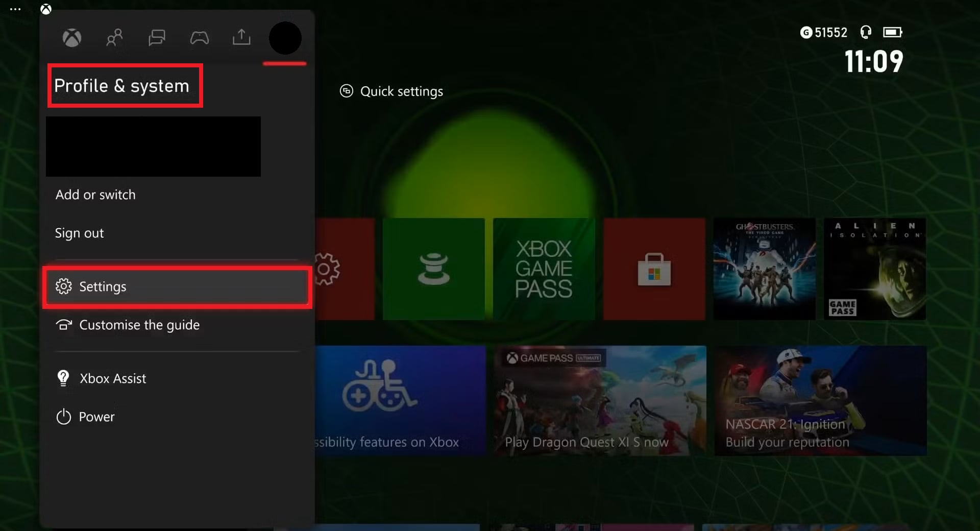Select the profile avatar tab
980x531 pixels.
point(285,38)
